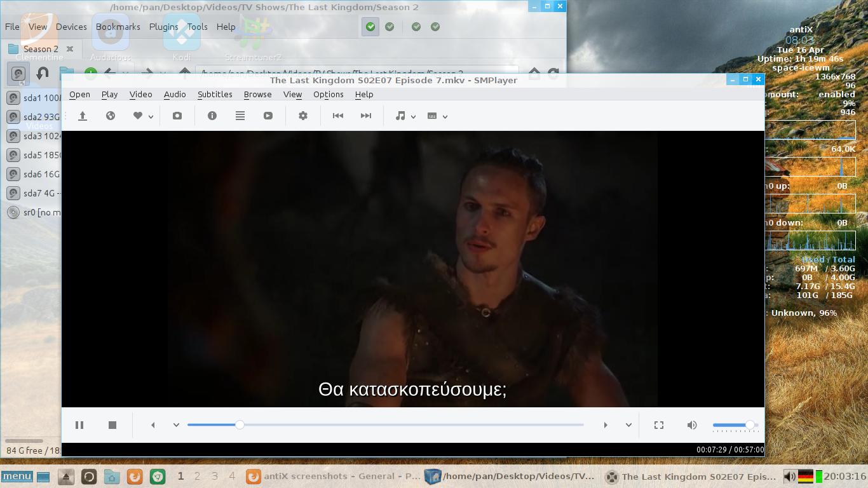This screenshot has height=488, width=868.
Task: Toggle panel 2 check button in file manager
Action: (x=390, y=27)
